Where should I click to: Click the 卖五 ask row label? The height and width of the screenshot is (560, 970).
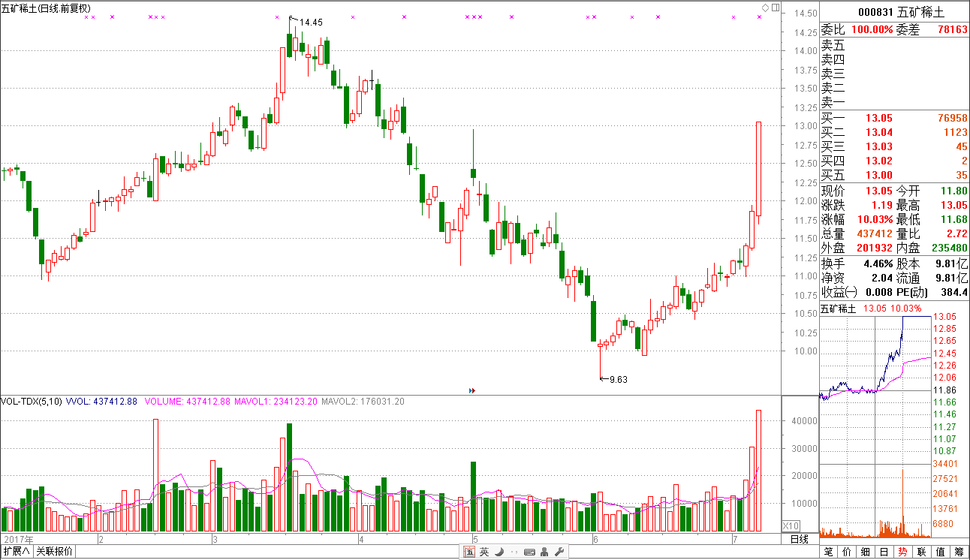coord(833,46)
